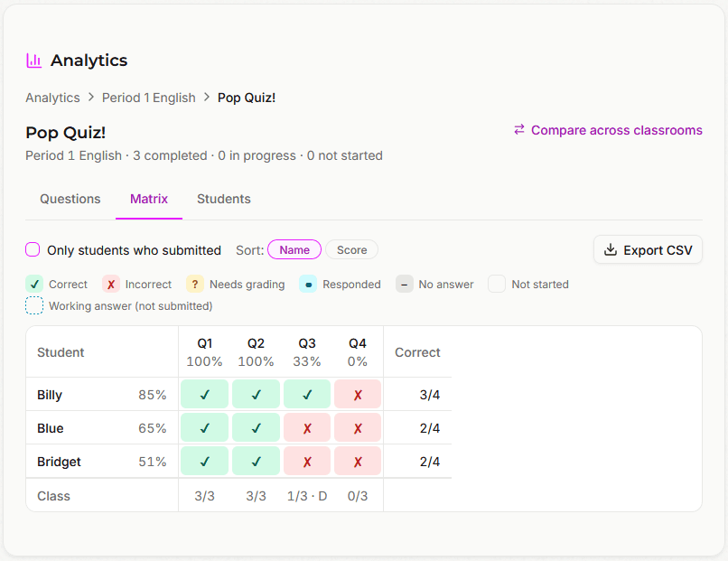
Task: Click the Q3 column header
Action: [307, 352]
